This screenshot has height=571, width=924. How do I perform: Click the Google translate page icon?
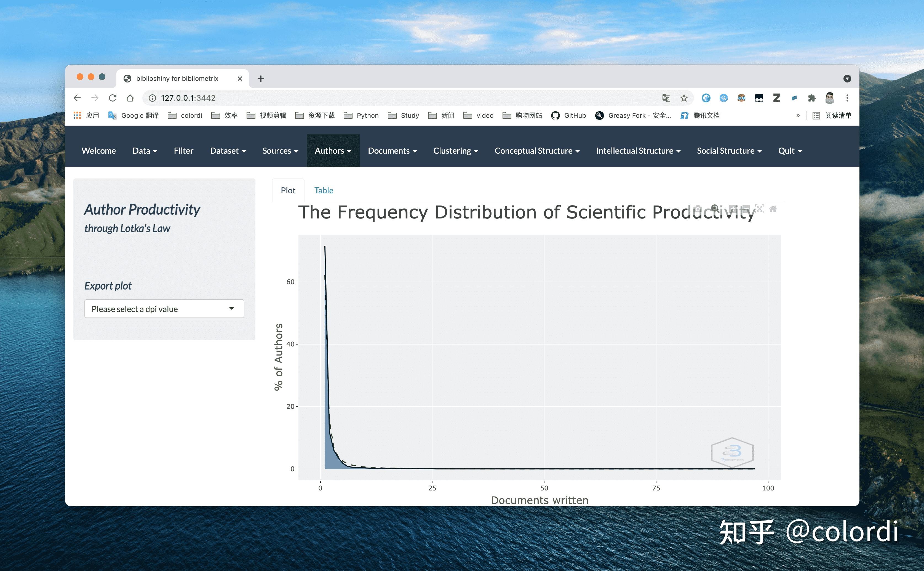click(x=666, y=98)
